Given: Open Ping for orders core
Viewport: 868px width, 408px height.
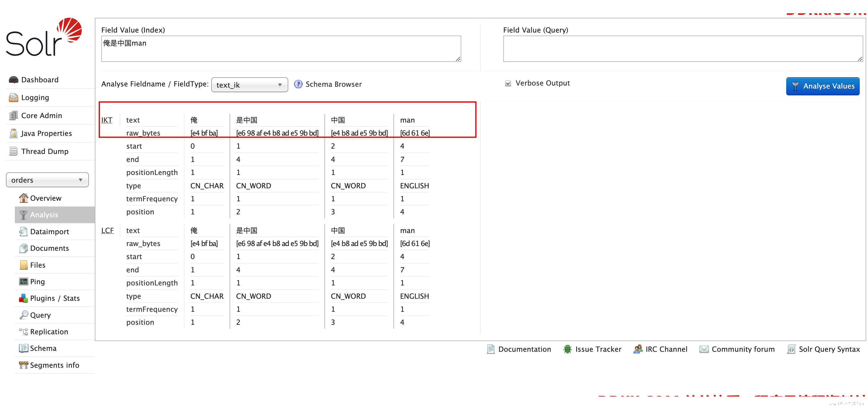Looking at the screenshot, I should pyautogui.click(x=37, y=282).
